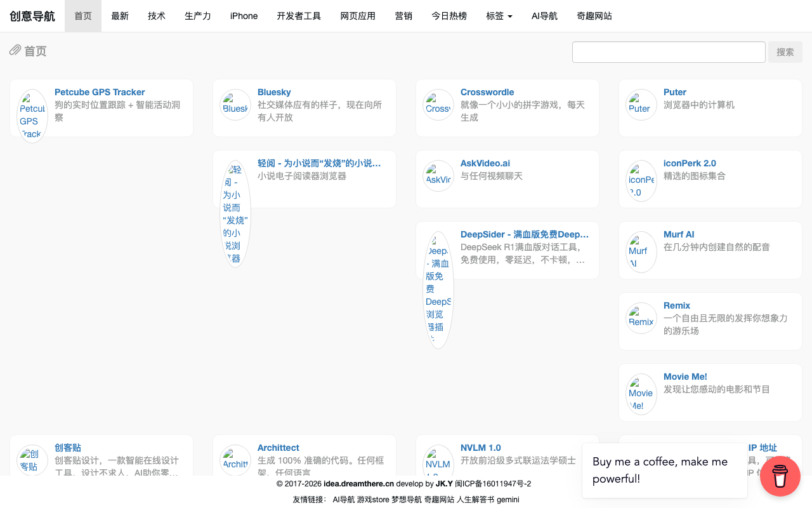This screenshot has width=812, height=508.
Task: Click the 创意导航 site brand
Action: 32,16
